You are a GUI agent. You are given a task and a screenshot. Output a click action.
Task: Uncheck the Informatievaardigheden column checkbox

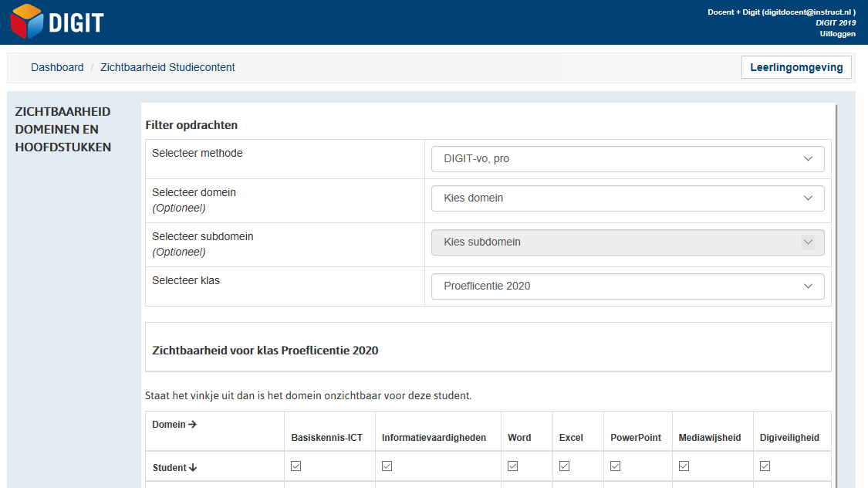(x=387, y=466)
